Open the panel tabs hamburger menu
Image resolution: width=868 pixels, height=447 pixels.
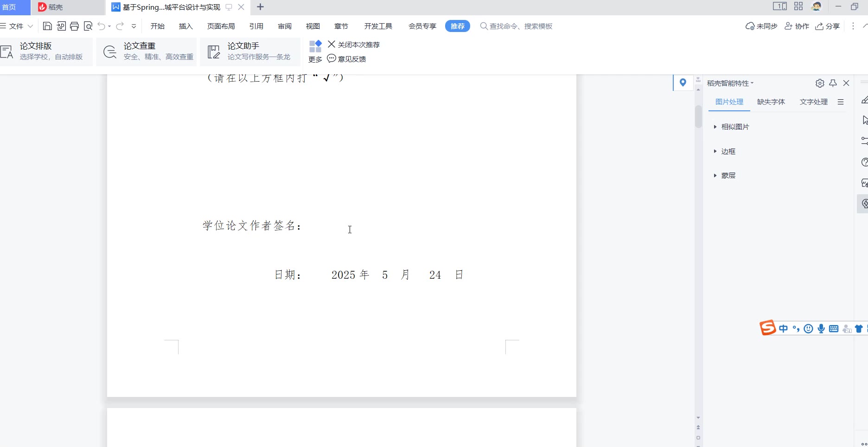tap(841, 102)
